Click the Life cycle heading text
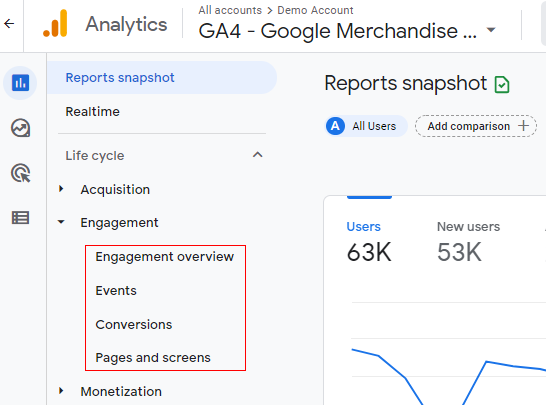Screen dimensions: 546x405 95,156
